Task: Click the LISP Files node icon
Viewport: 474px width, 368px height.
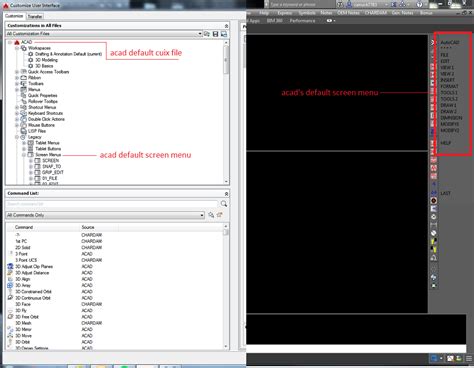Action: (24, 131)
